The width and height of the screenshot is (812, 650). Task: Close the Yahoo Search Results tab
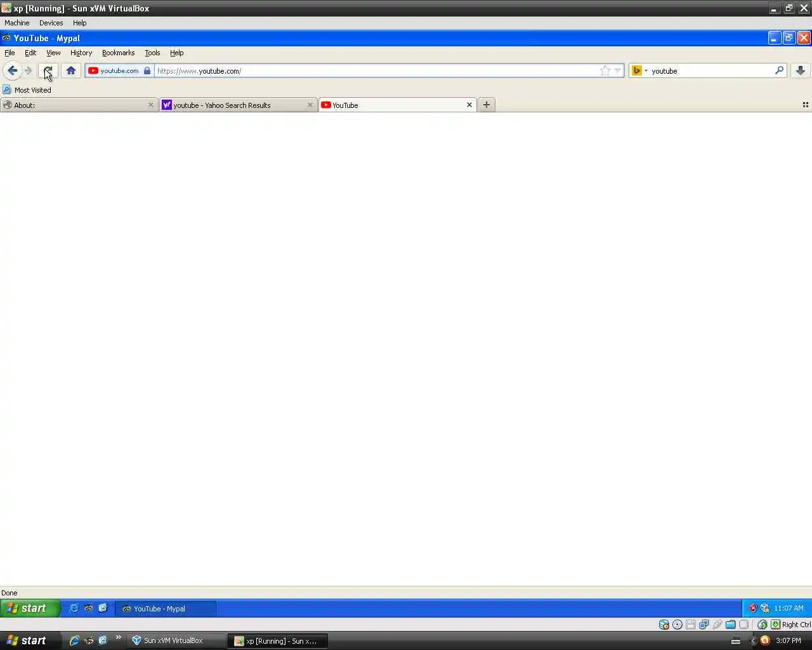(310, 105)
